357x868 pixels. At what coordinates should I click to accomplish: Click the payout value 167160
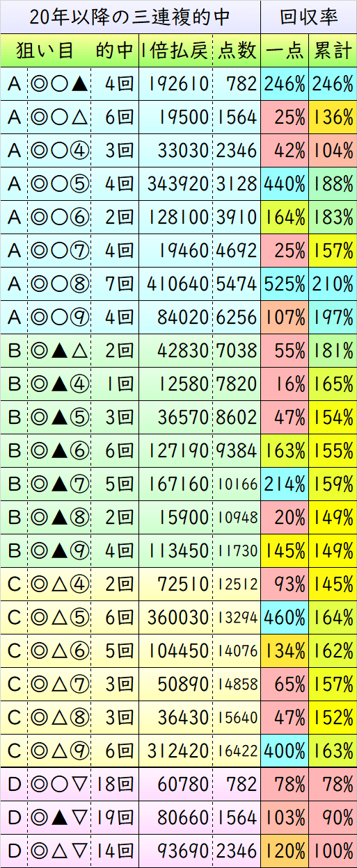(178, 484)
